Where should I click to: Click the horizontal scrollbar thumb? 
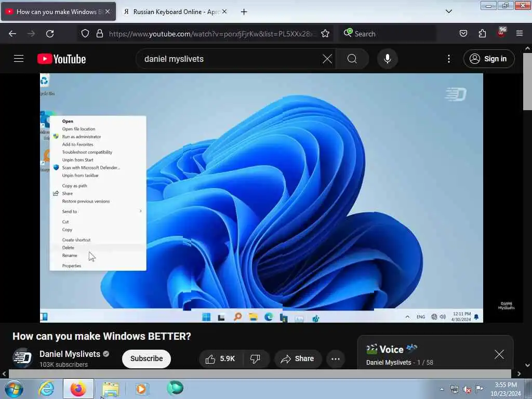click(x=260, y=374)
